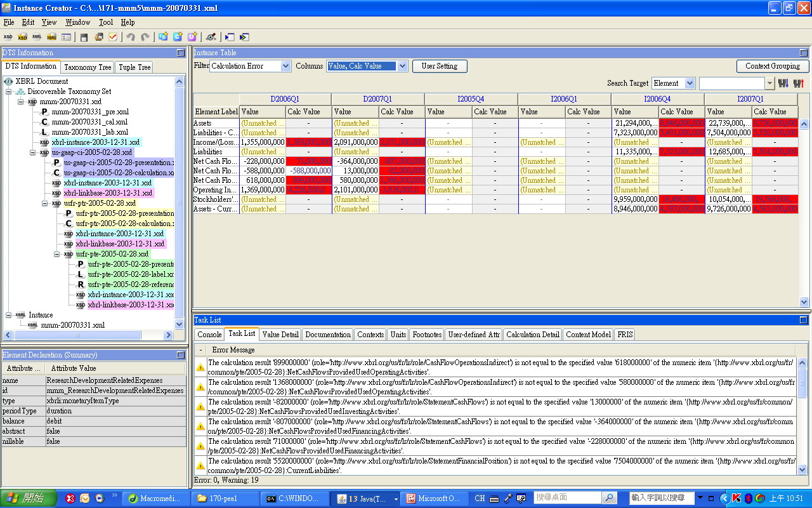The height and width of the screenshot is (508, 812).
Task: Click the double green arrow panel icon
Action: [244, 37]
